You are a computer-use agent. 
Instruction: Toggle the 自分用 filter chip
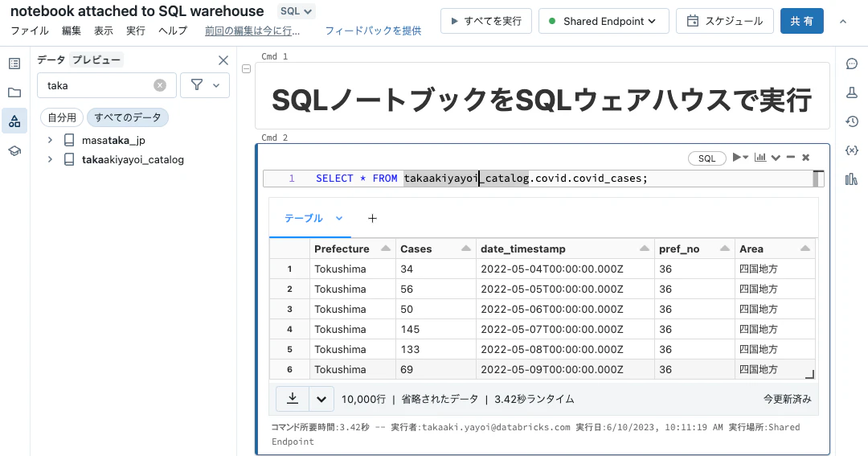coord(62,117)
